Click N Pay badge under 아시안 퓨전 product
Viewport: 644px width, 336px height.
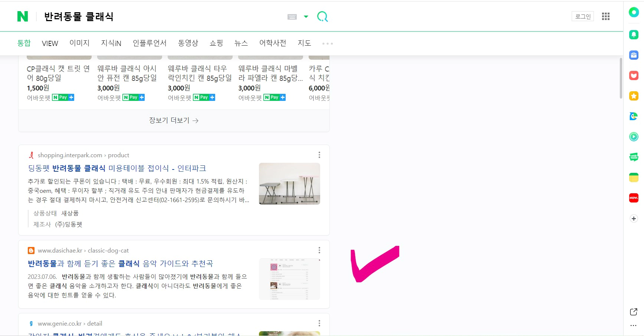tap(134, 97)
